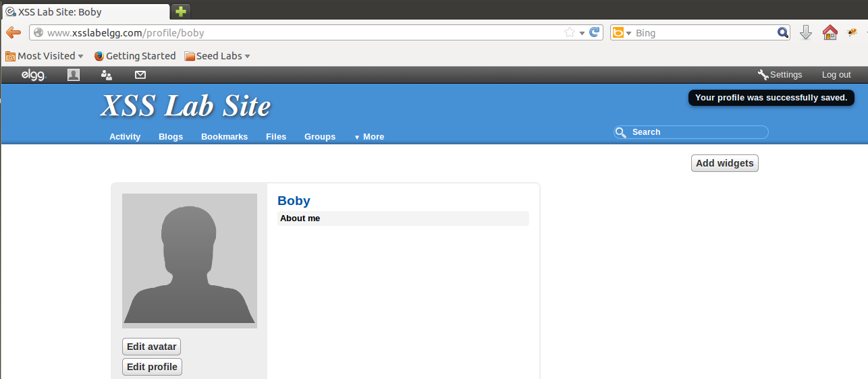Screen dimensions: 868x379
Task: Click the Boby profile name heading
Action: (294, 200)
